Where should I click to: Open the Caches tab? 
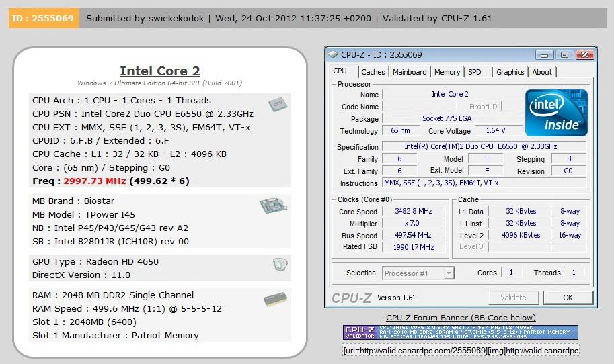[373, 72]
